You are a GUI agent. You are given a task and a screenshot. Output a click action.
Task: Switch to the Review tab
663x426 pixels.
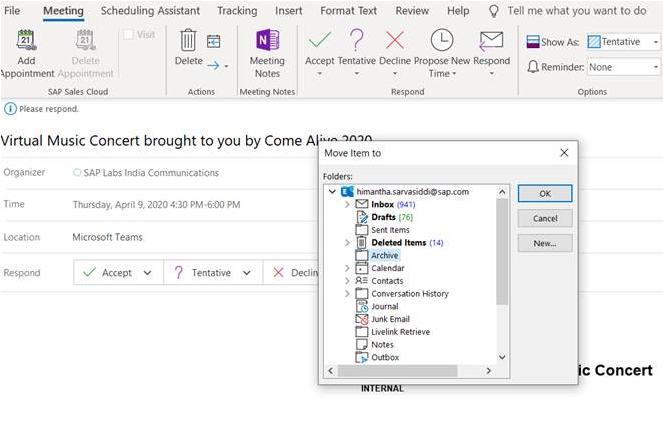click(x=412, y=11)
